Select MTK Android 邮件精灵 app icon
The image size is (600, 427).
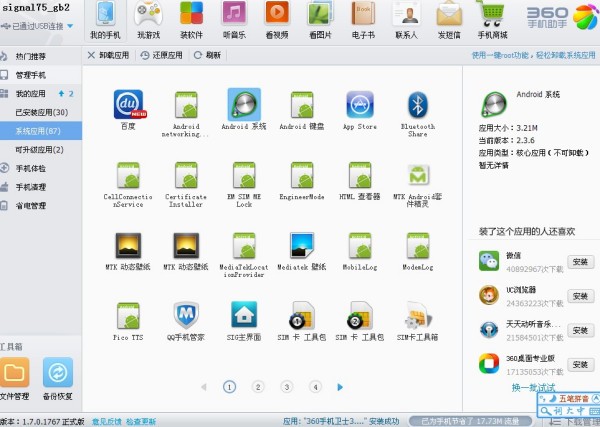[x=418, y=175]
